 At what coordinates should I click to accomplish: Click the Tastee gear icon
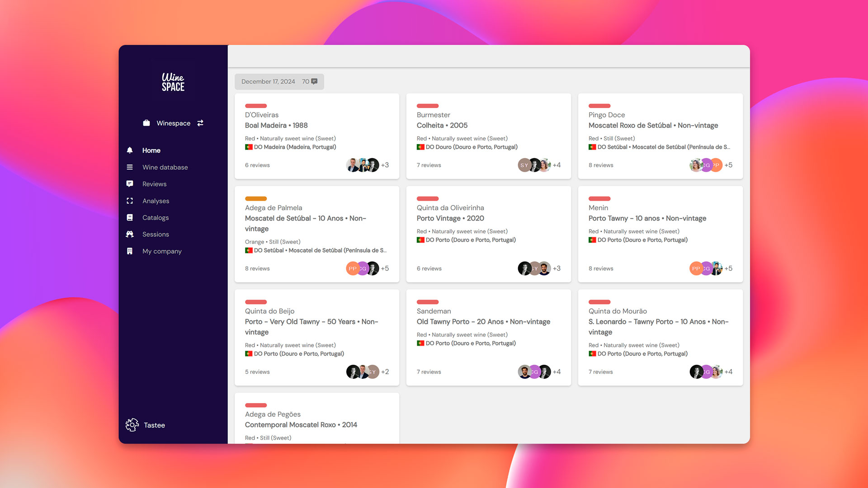(x=132, y=425)
